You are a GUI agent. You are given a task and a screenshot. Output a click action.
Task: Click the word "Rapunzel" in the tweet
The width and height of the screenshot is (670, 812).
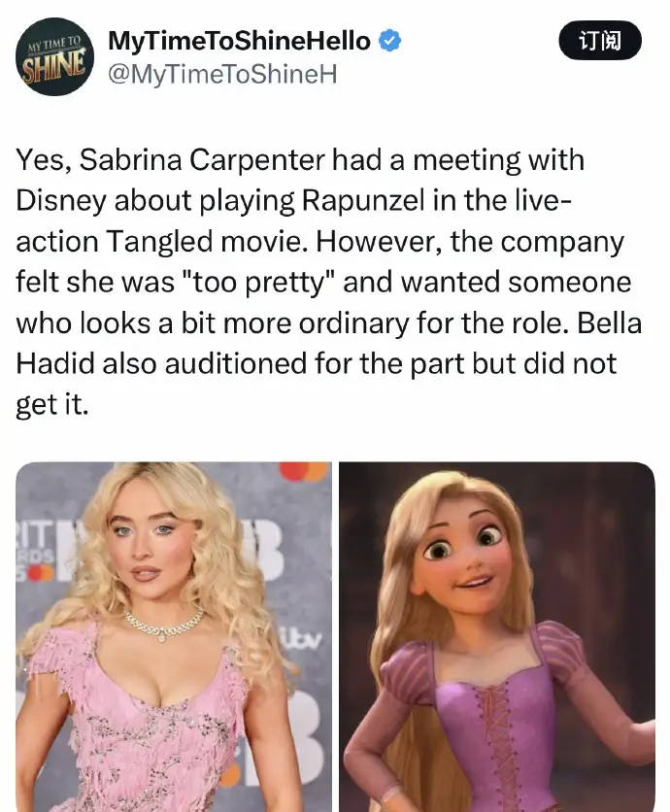point(363,200)
